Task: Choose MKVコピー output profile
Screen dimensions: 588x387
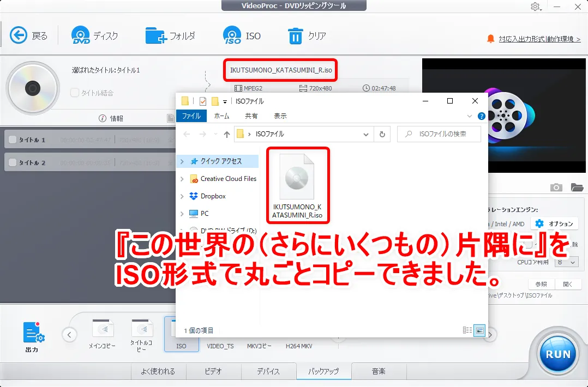Action: 259,346
